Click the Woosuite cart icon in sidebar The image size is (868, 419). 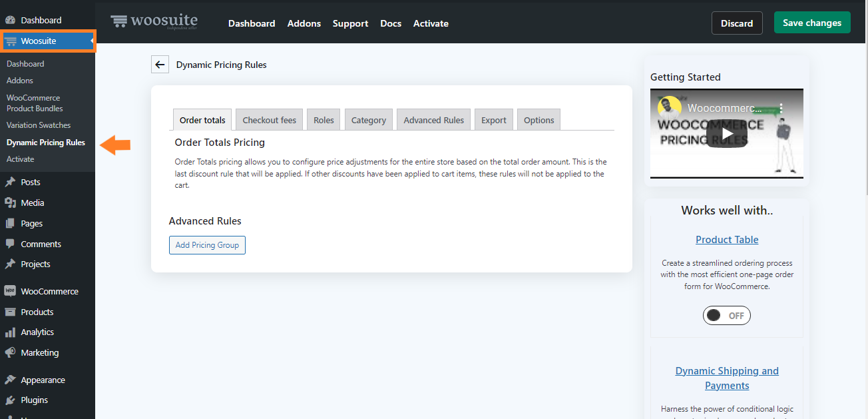10,41
